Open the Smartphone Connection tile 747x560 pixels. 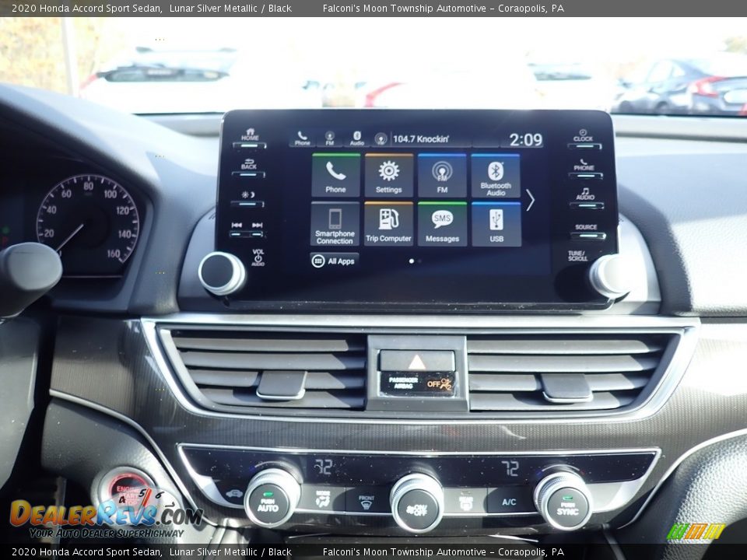point(335,224)
